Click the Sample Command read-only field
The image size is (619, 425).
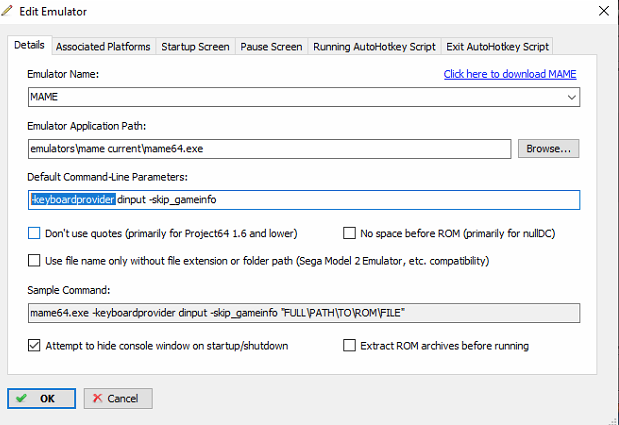coord(304,313)
